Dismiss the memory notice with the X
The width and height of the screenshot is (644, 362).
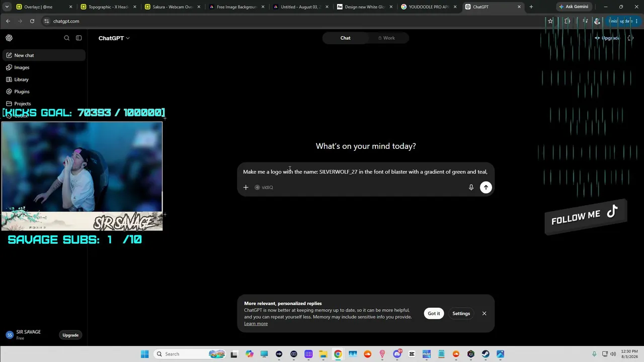tap(484, 313)
